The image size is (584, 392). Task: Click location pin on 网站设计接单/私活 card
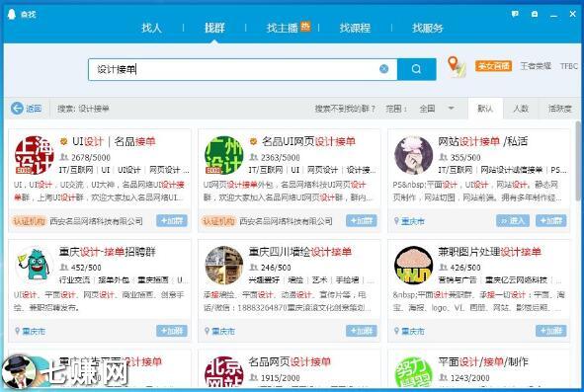(396, 221)
